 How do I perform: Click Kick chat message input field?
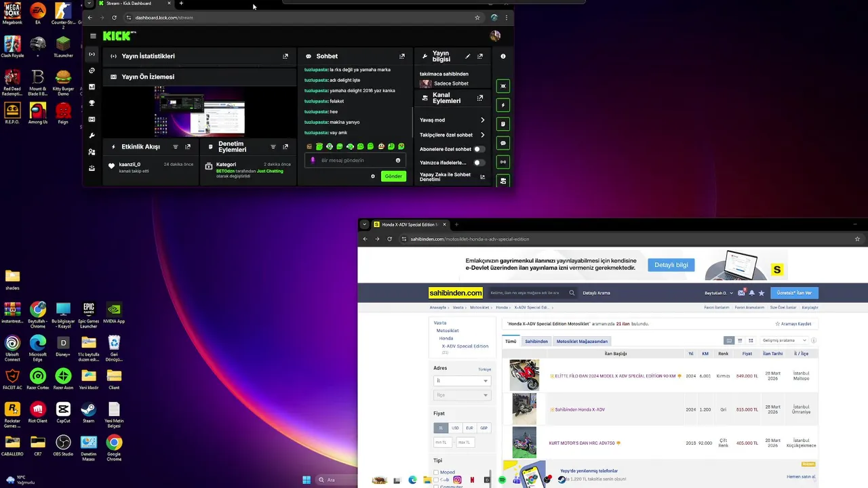pyautogui.click(x=355, y=161)
